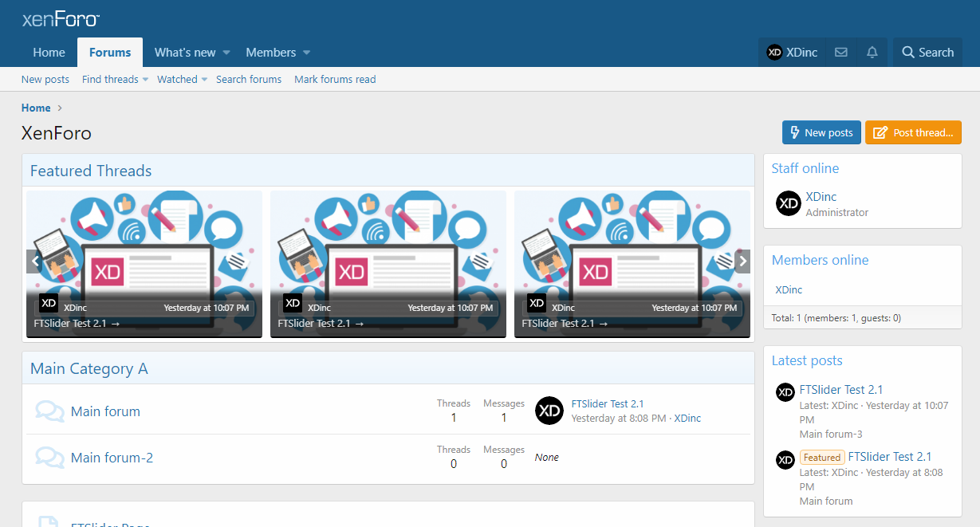980x527 pixels.
Task: Click XDinc author link in Main forum row
Action: tap(687, 418)
